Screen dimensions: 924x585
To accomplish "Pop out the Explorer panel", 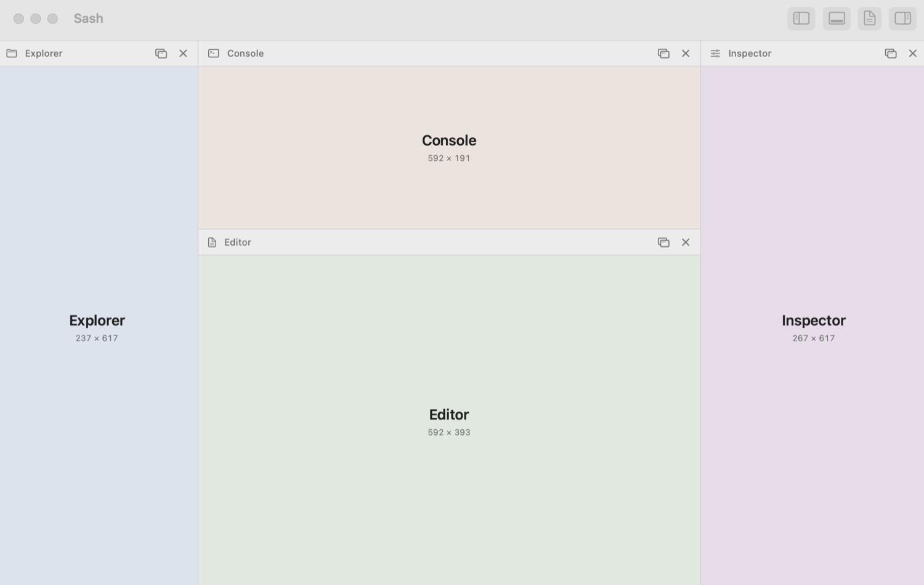I will (161, 54).
